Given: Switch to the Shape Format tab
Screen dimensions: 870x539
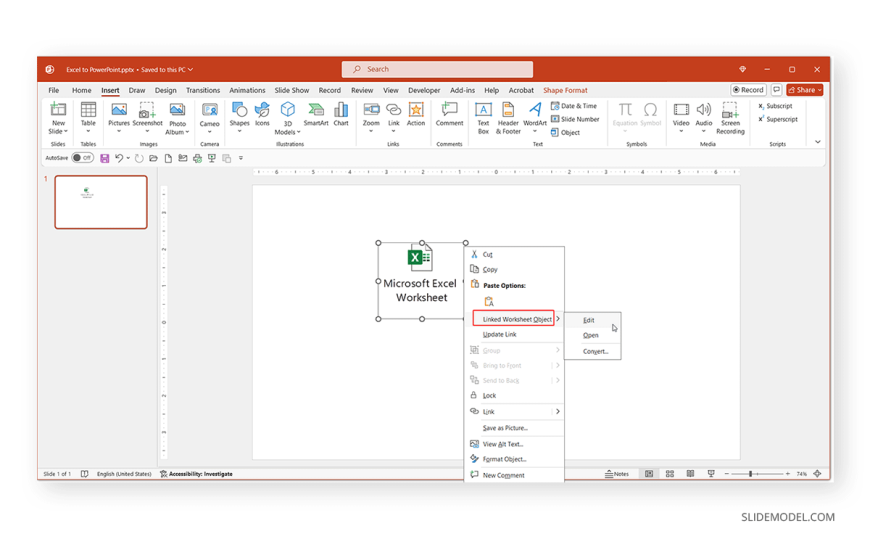Looking at the screenshot, I should click(x=565, y=90).
